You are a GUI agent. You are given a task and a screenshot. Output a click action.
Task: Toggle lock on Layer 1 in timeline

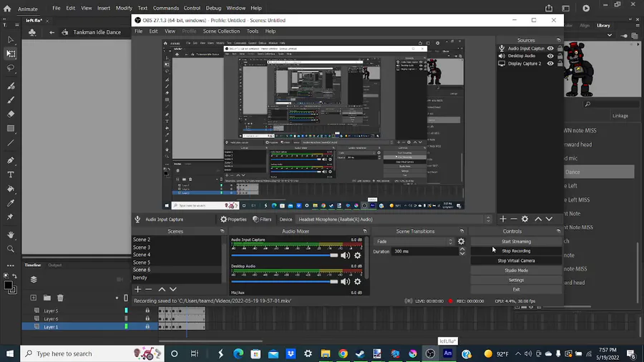point(147,327)
